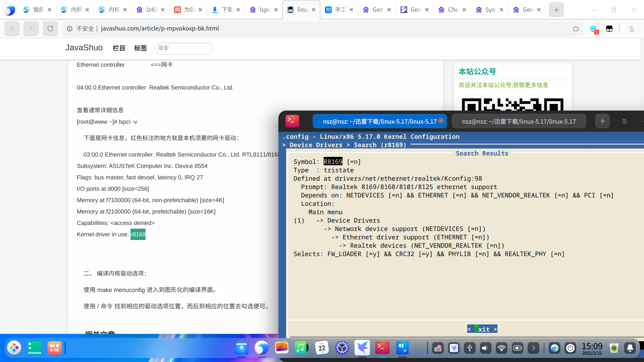Bookmark this page with star icon
The image size is (644, 362).
coord(576,28)
